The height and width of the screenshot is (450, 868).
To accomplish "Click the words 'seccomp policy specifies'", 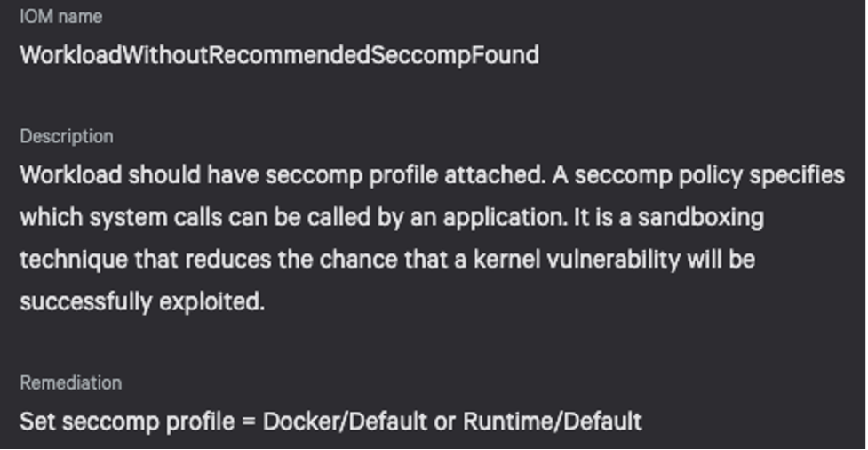I will pyautogui.click(x=710, y=175).
